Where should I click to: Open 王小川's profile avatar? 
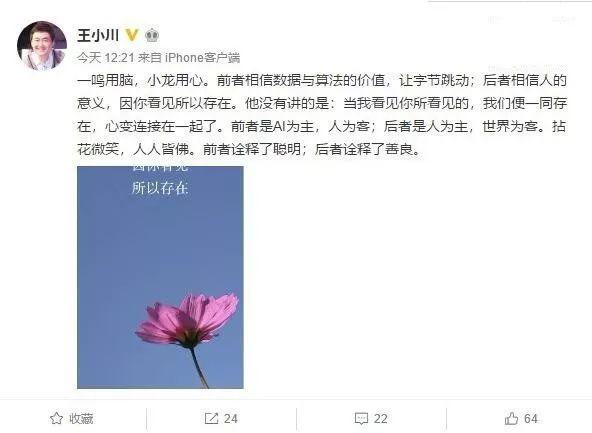42,46
